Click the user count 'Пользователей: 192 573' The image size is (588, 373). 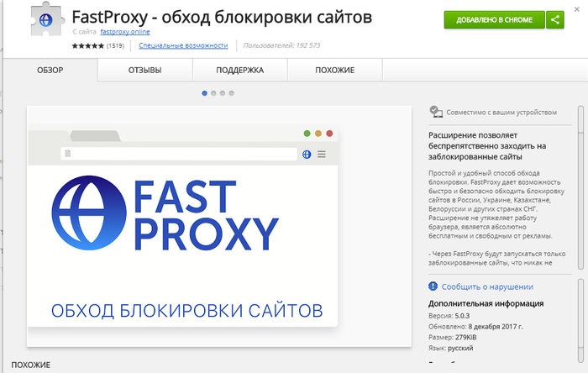pyautogui.click(x=281, y=45)
